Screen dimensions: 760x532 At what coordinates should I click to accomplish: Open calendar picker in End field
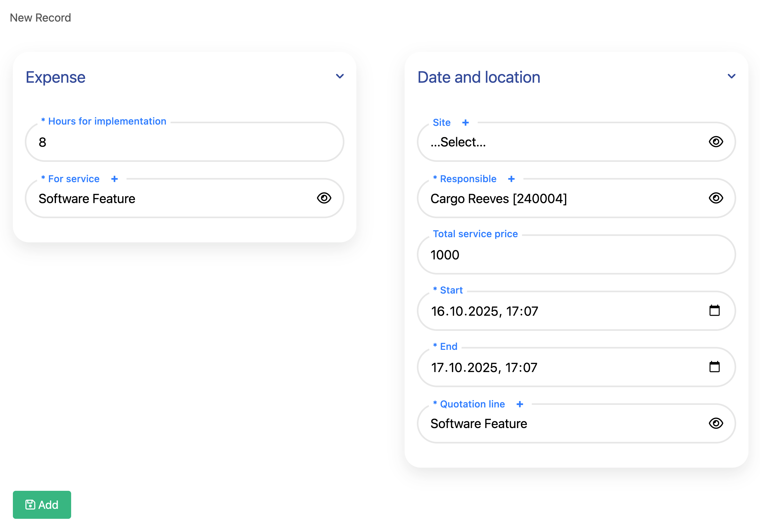[x=714, y=367]
